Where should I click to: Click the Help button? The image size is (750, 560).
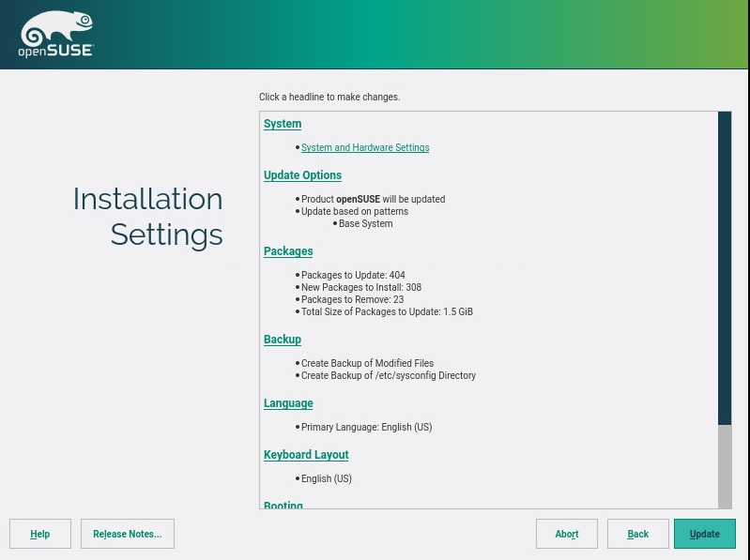click(40, 534)
